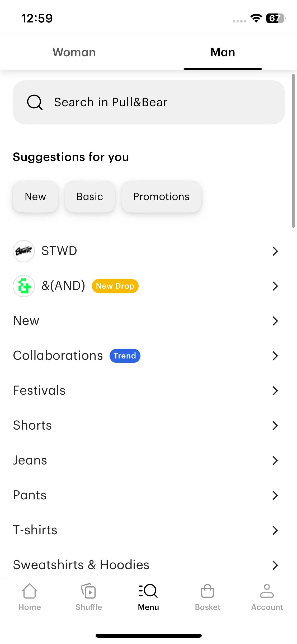Expand the T-shirts category chevron
Viewport: 297px width, 644px height.
[275, 530]
